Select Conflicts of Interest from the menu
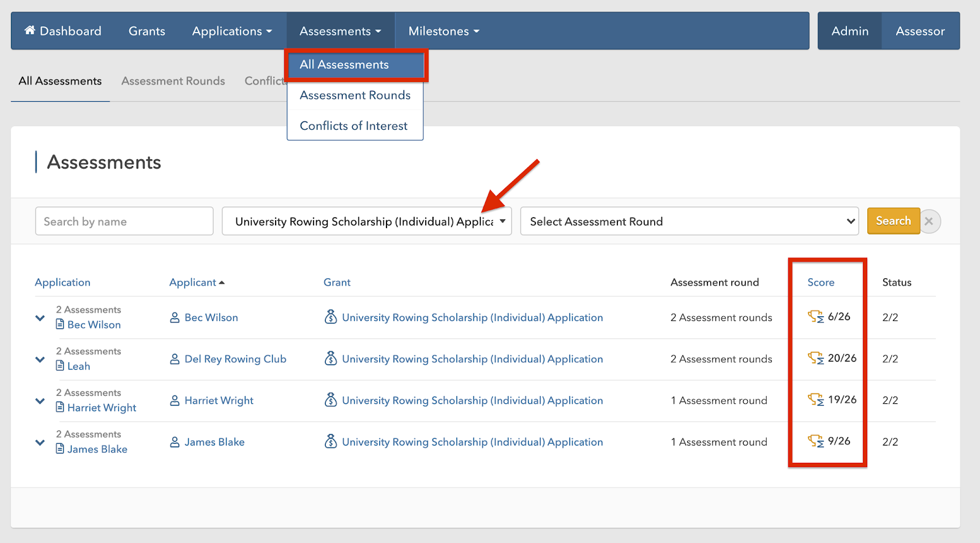The image size is (980, 543). [353, 126]
